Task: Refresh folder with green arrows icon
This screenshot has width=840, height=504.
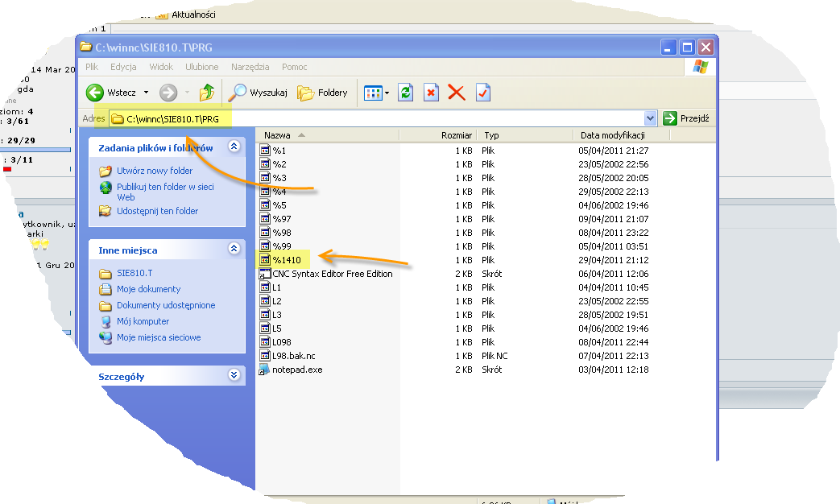Action: click(x=406, y=93)
